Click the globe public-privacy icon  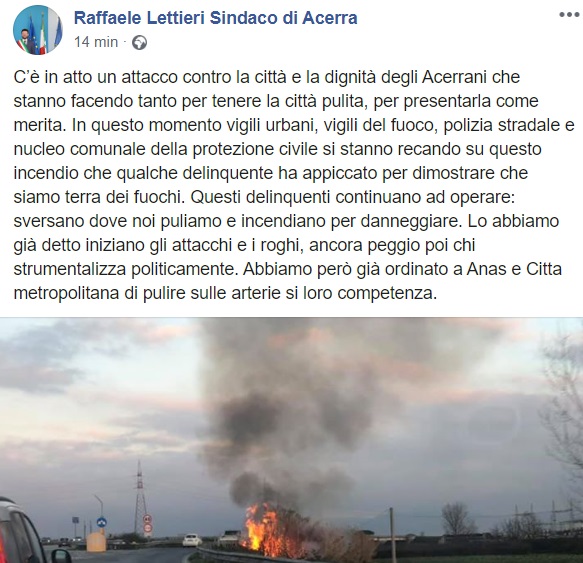(x=140, y=42)
